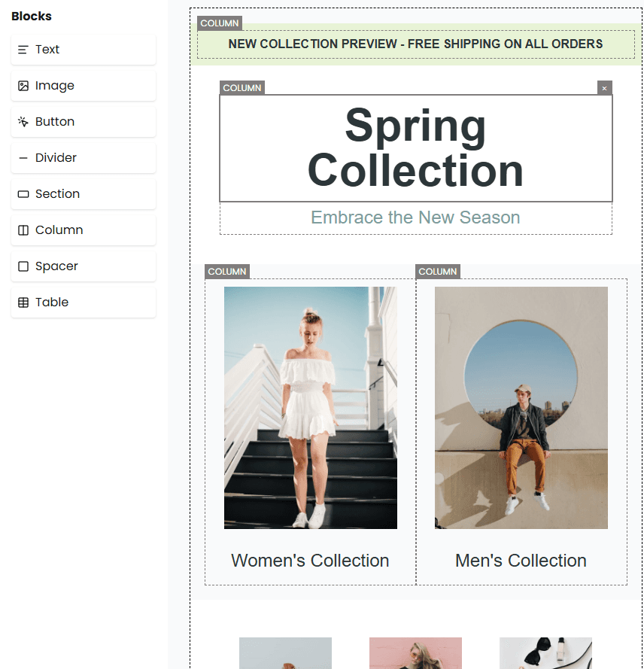Click the Women's Collection photo
Image resolution: width=644 pixels, height=669 pixels.
(x=310, y=407)
